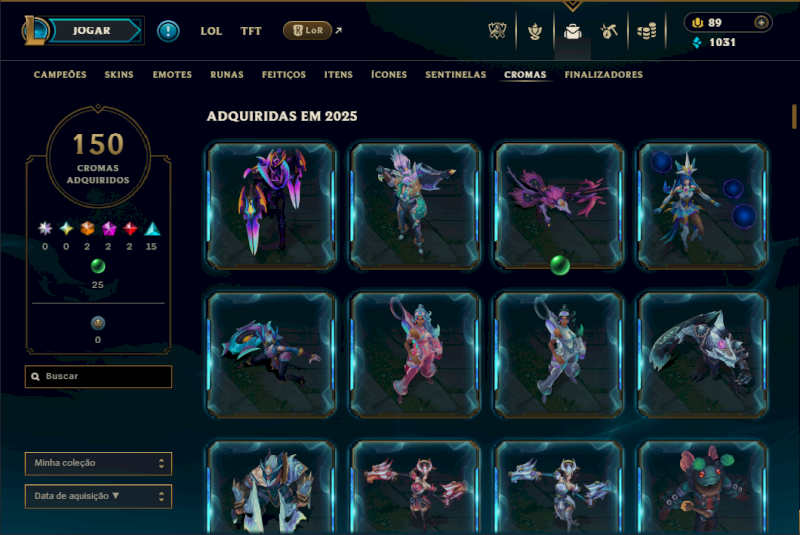Select the purple fox chroma thumbnail
The height and width of the screenshot is (535, 800).
(559, 205)
